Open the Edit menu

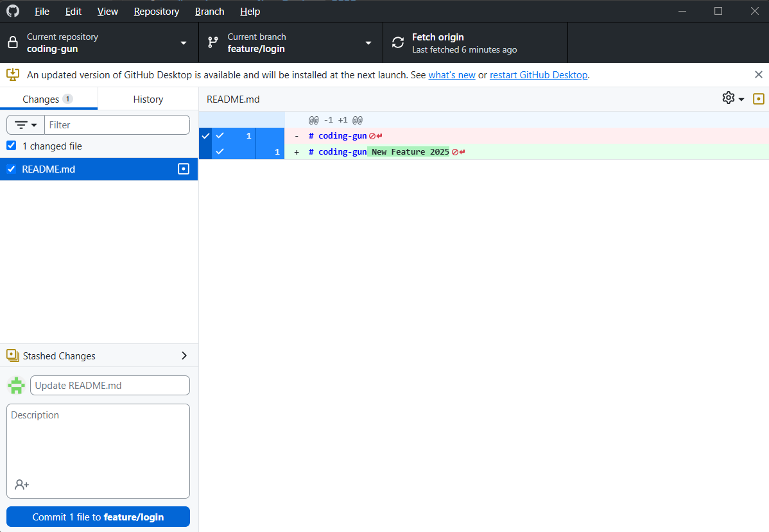pyautogui.click(x=73, y=12)
